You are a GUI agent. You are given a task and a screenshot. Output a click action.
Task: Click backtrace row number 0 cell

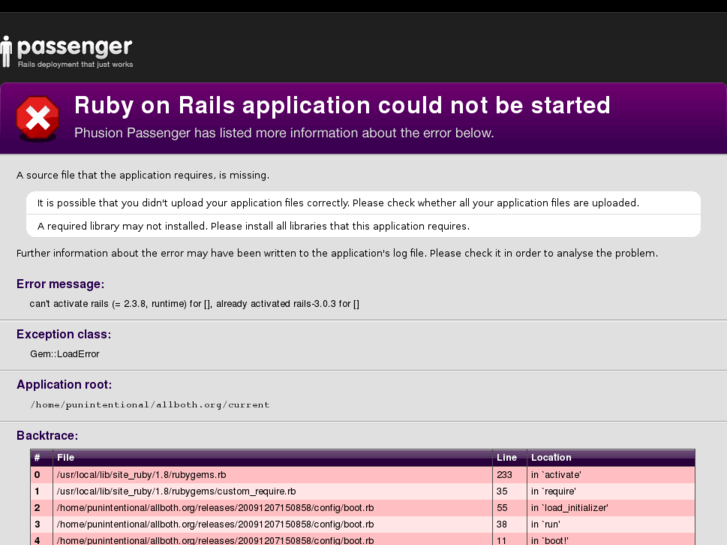[42, 475]
